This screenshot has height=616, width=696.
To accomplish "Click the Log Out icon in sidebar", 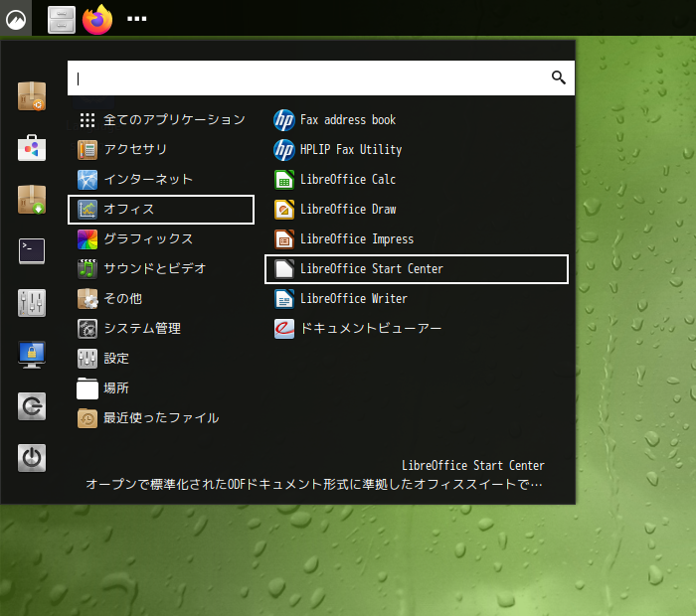I will [32, 406].
